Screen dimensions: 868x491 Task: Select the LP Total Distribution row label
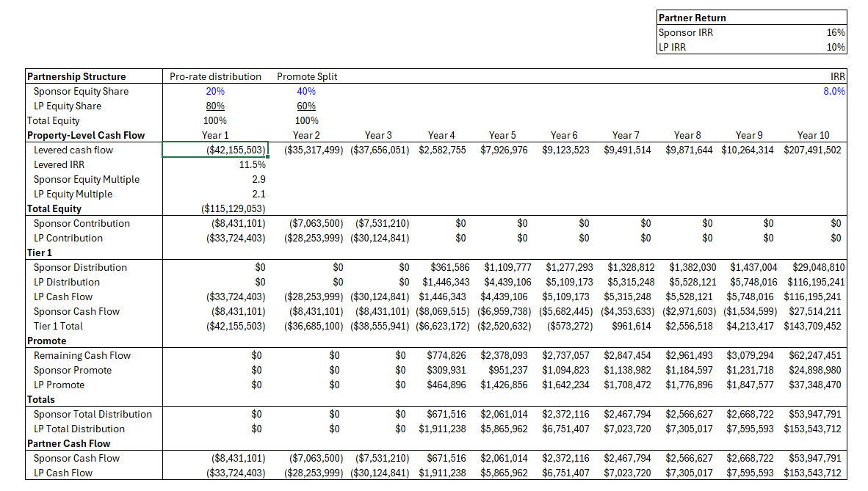point(79,429)
